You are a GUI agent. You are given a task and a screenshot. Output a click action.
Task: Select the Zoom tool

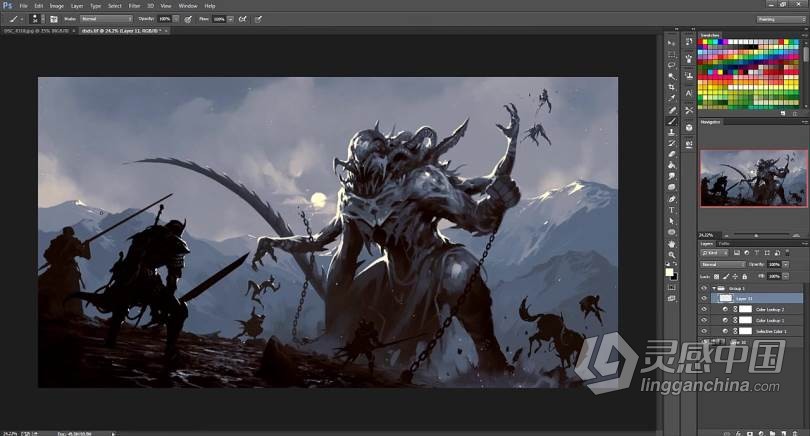tap(672, 255)
